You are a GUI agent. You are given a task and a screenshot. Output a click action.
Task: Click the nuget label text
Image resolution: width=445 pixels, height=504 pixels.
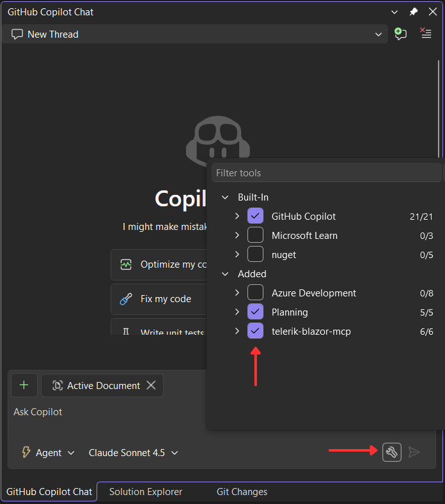[x=283, y=255]
